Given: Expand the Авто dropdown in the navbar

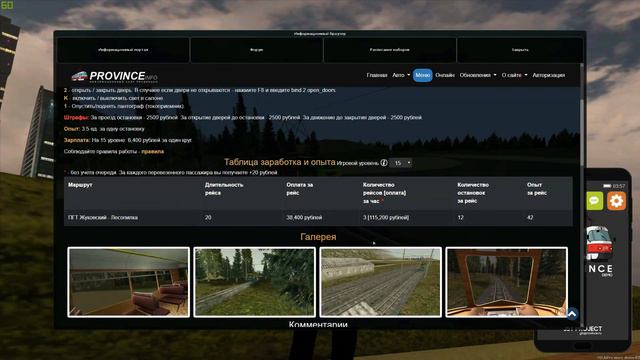Looking at the screenshot, I should pyautogui.click(x=401, y=75).
